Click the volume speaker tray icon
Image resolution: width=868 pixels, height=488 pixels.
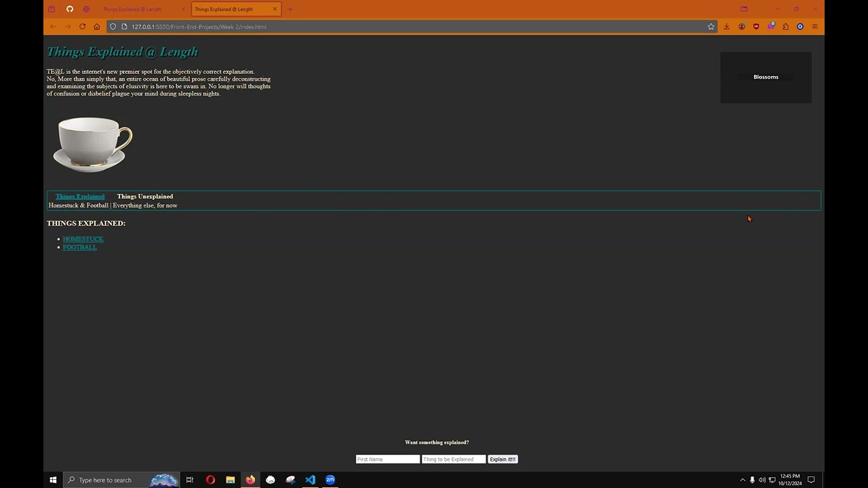[x=762, y=480]
